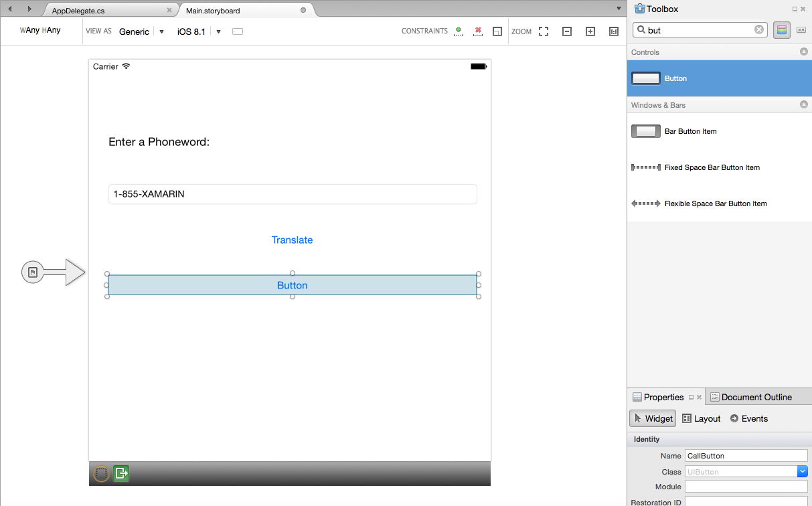812x506 pixels.
Task: Click the orientation toggle beside iOS 8.1
Action: tap(238, 31)
